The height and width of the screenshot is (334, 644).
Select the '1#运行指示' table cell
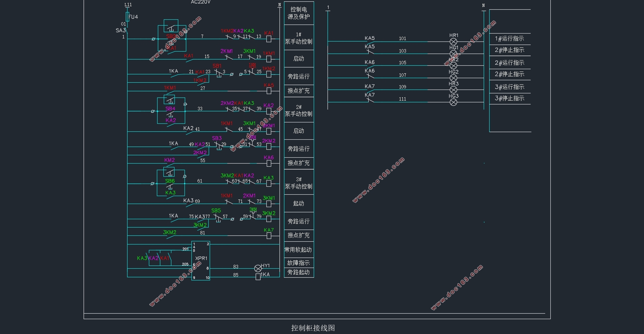pos(510,39)
